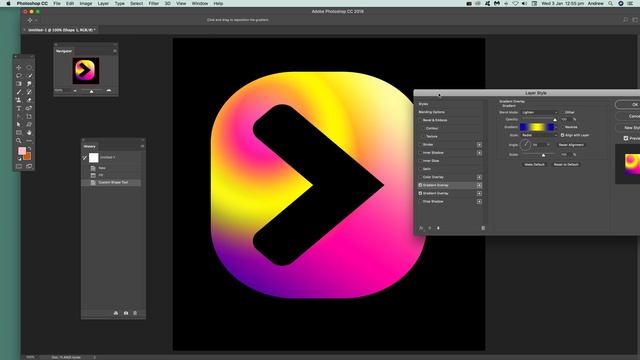Screen dimensions: 640x360
Task: Select the Brush tool in toolbox
Action: click(x=19, y=92)
